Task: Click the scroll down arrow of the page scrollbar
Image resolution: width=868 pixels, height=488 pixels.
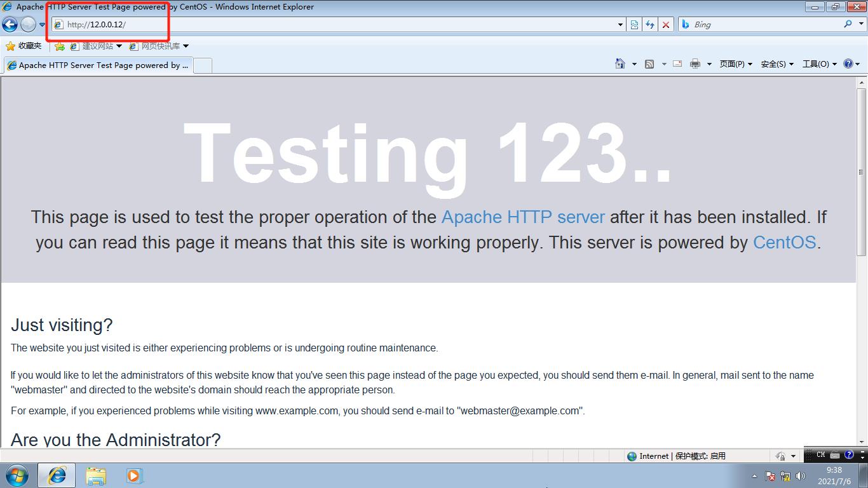Action: [x=862, y=442]
